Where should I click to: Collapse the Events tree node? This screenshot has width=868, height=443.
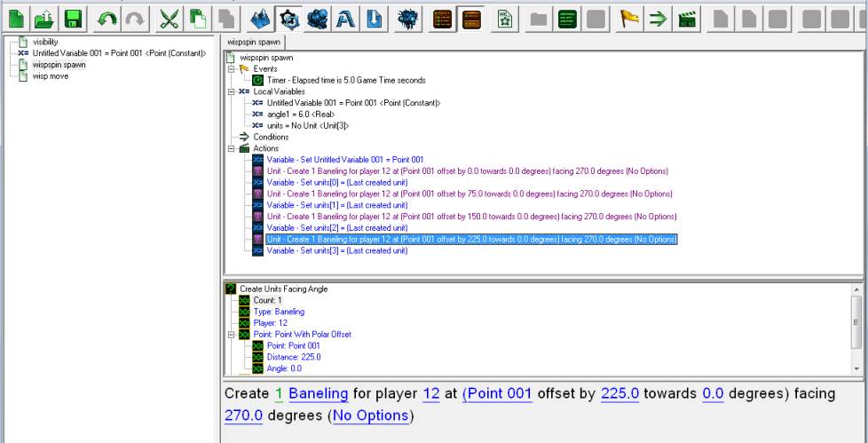point(231,68)
